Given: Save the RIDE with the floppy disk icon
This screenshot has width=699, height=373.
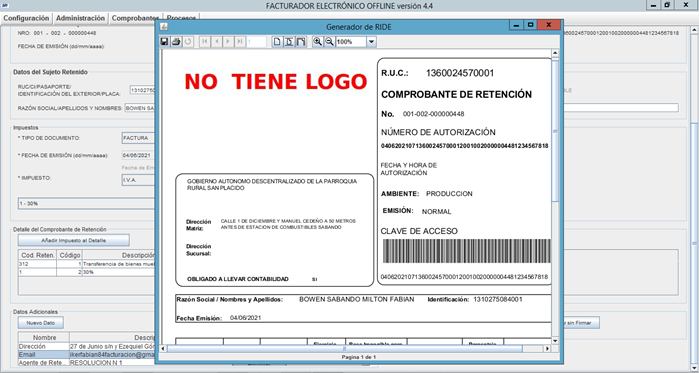Looking at the screenshot, I should 164,42.
